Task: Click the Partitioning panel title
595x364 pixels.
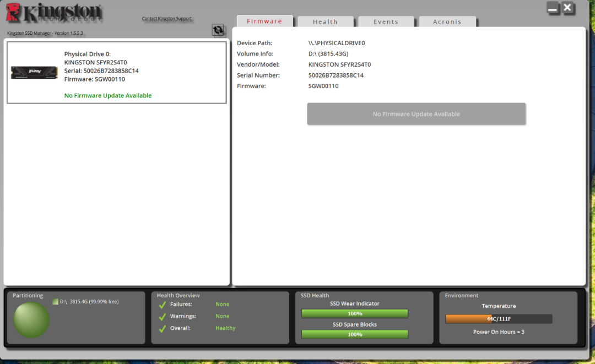Action: click(28, 295)
